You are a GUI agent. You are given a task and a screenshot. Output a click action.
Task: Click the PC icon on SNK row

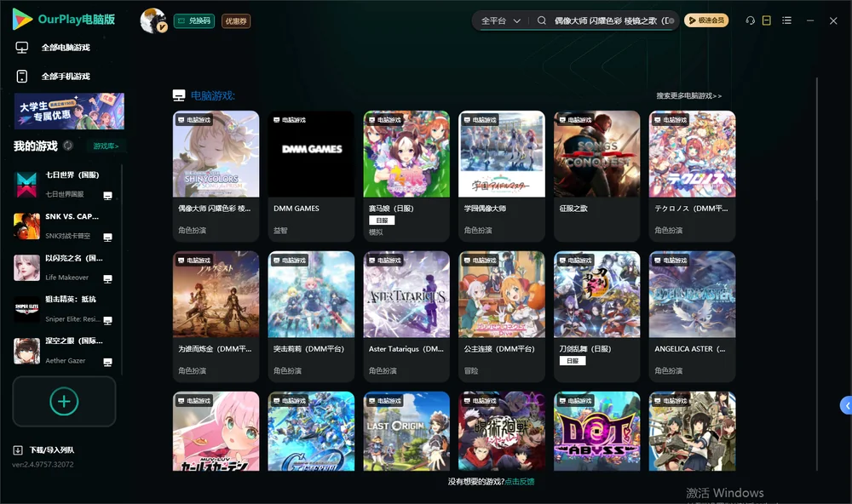click(x=107, y=238)
